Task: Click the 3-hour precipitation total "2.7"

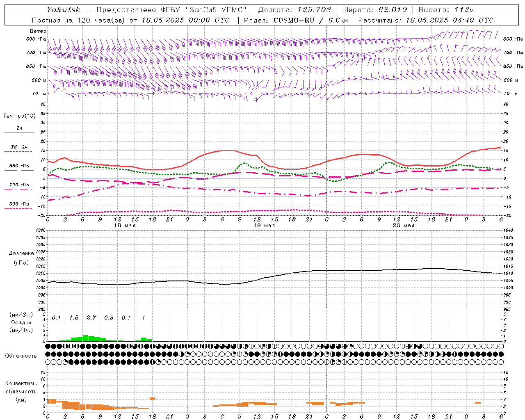Action: point(91,318)
